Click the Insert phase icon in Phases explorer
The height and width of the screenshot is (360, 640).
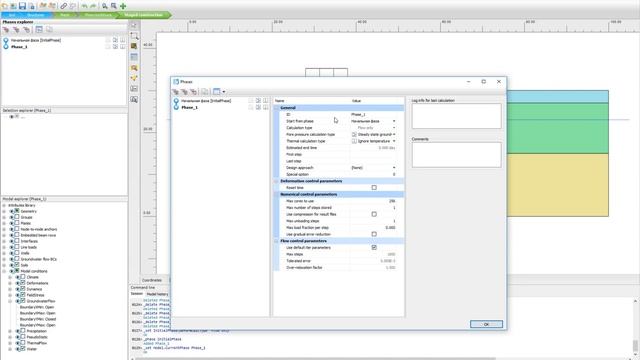[16, 29]
